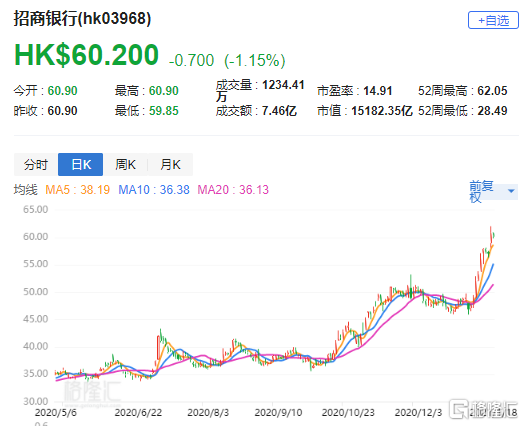
Task: Click the 50.00 y-axis label
Action: (x=36, y=292)
